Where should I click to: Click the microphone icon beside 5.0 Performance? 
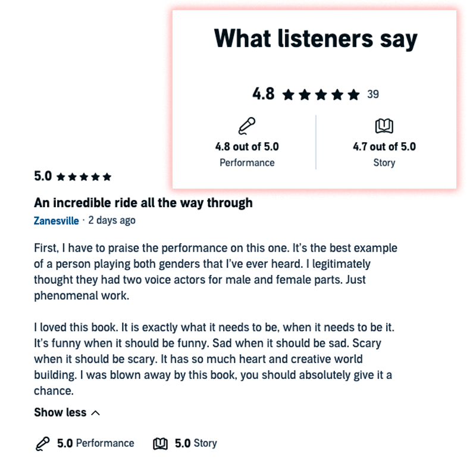coord(43,444)
